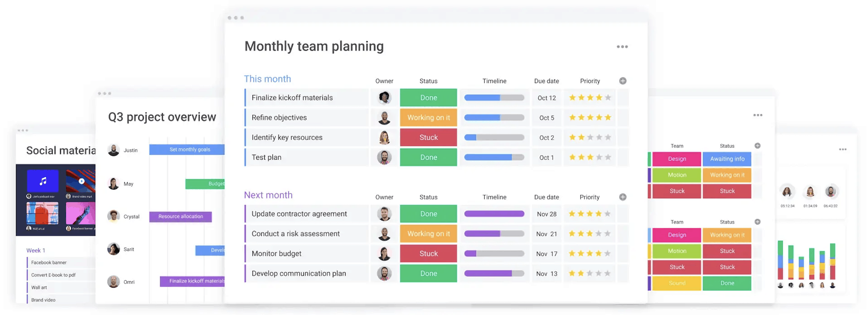The width and height of the screenshot is (868, 315).
Task: Click the timeline bar for Finalize kickoff materials
Action: pyautogui.click(x=494, y=98)
